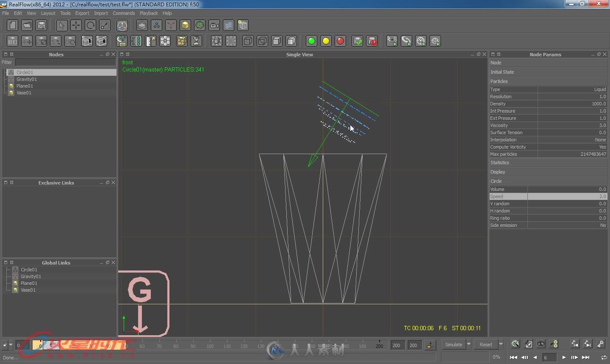Screen dimensions: 610x364
Task: Open the Playback menu
Action: coord(149,13)
